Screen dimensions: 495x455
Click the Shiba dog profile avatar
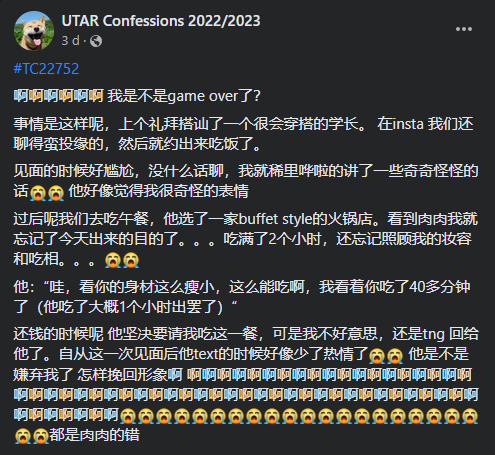coord(34,31)
